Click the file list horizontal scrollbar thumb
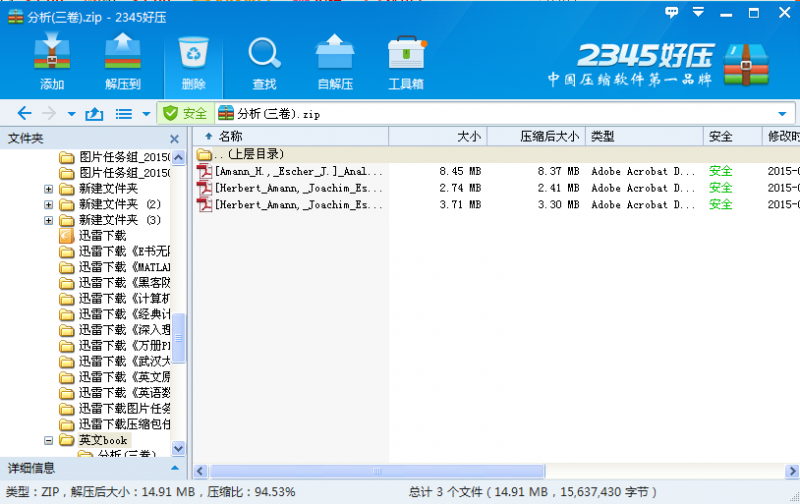 [377, 471]
